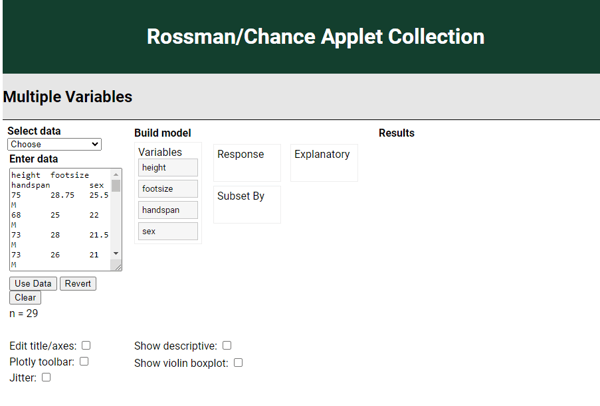Click the Use Data button
This screenshot has width=600, height=406.
coord(33,284)
